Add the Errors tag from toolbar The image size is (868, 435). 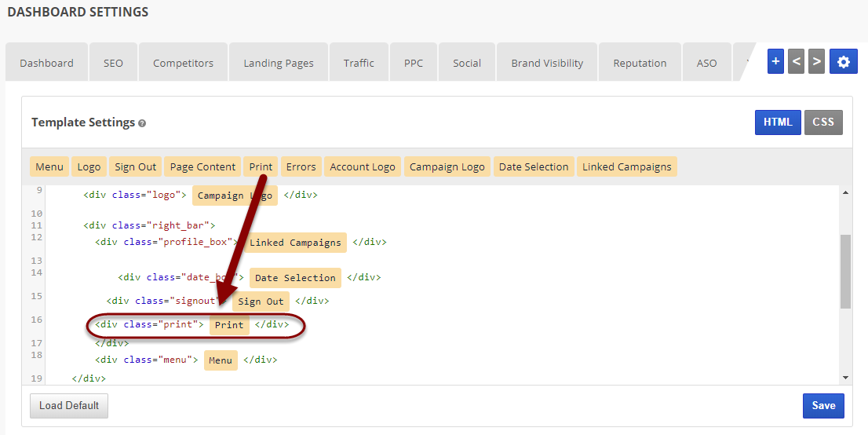301,166
